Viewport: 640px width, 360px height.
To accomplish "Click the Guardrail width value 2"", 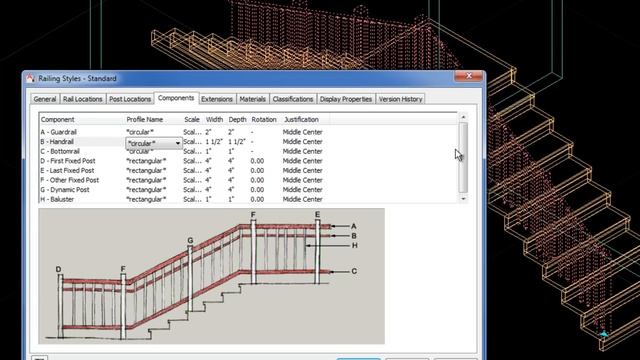I will point(208,132).
